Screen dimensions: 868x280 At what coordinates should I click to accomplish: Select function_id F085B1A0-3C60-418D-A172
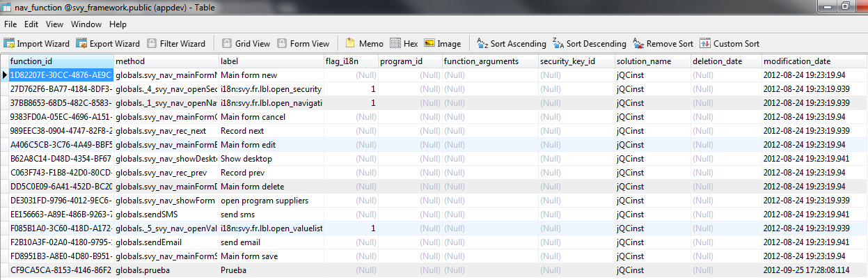(x=61, y=228)
